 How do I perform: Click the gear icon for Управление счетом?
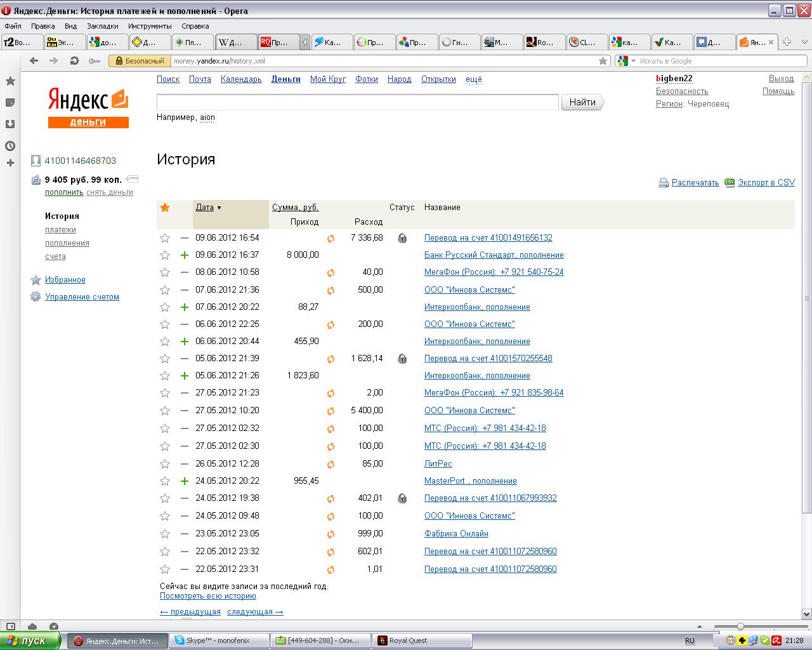[36, 297]
